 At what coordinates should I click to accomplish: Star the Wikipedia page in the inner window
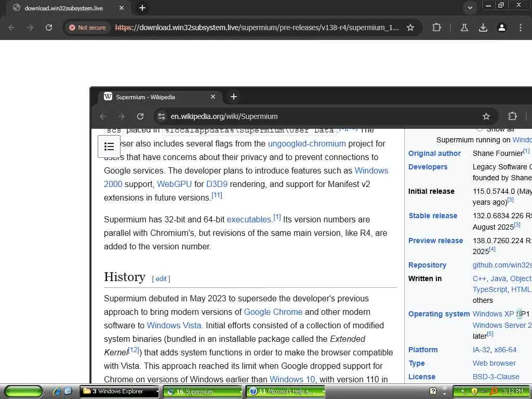486,116
